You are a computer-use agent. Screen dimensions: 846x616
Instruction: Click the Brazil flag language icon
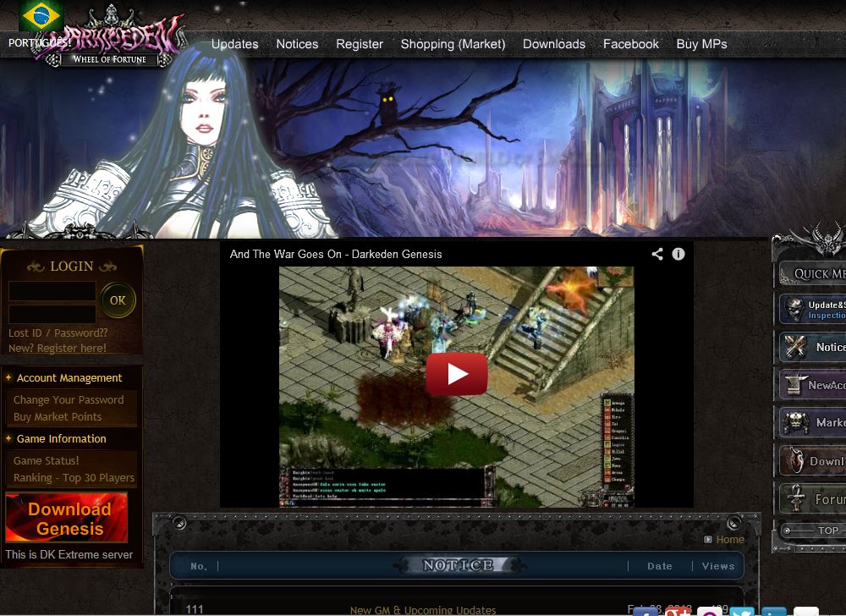coord(41,15)
